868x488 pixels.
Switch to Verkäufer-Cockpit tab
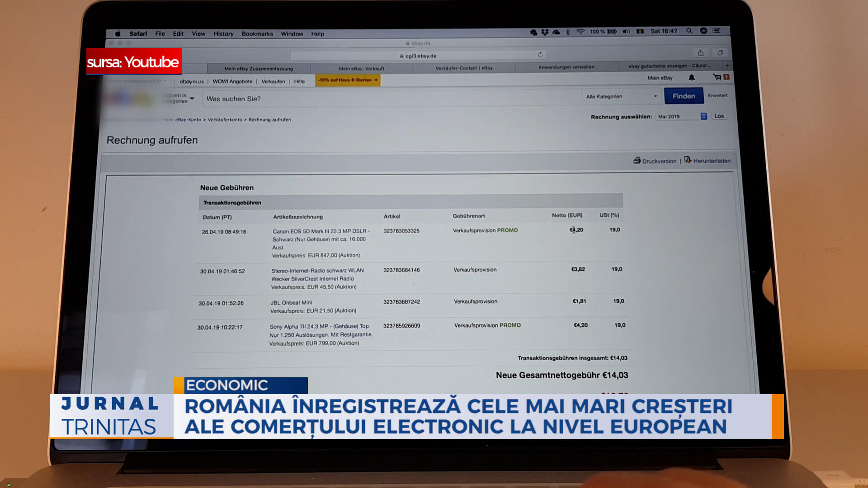pos(464,68)
